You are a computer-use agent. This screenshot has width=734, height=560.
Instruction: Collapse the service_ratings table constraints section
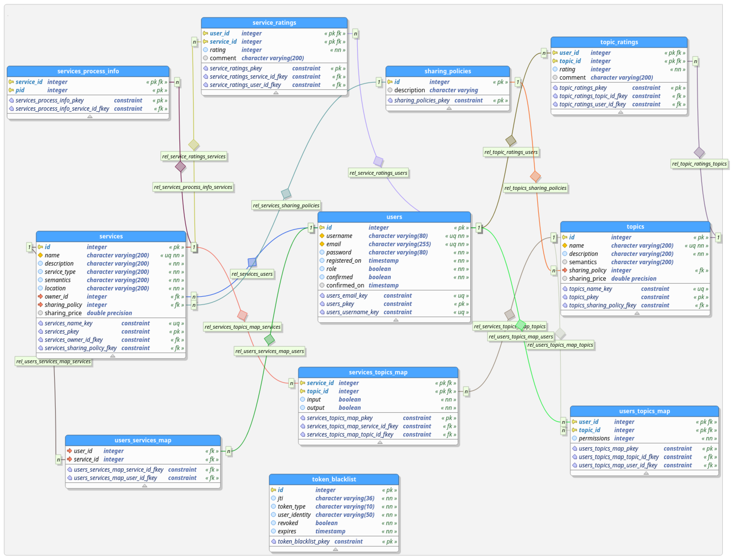click(276, 93)
